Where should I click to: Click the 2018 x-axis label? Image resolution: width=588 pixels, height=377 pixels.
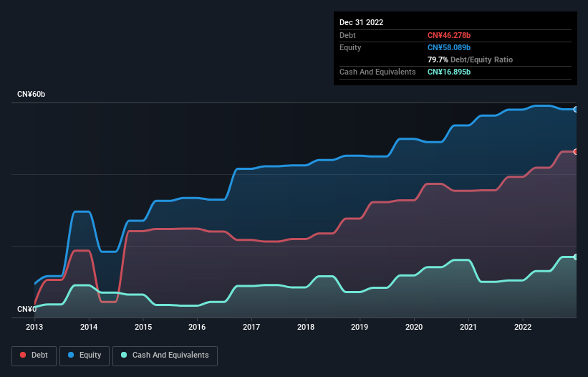[306, 327]
